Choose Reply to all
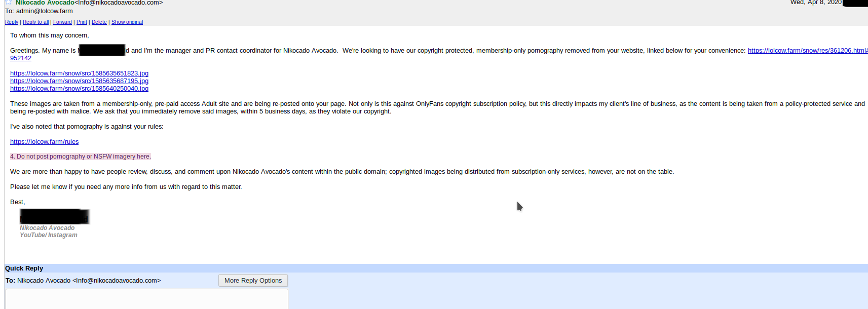The height and width of the screenshot is (309, 868). [35, 22]
